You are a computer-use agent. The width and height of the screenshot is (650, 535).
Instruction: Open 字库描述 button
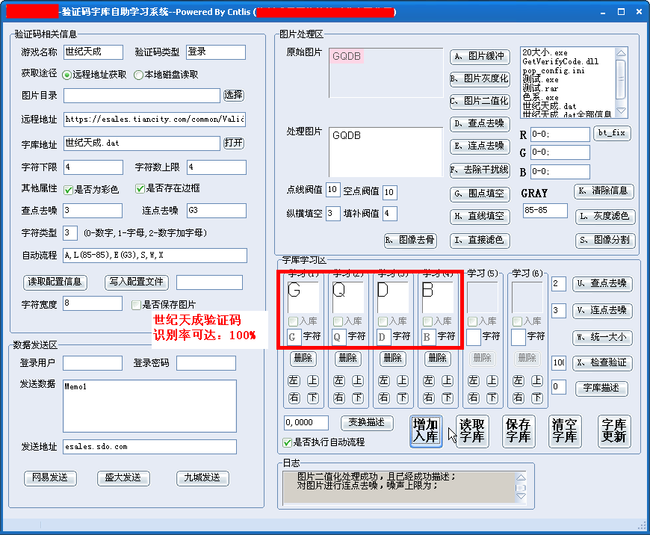click(601, 388)
